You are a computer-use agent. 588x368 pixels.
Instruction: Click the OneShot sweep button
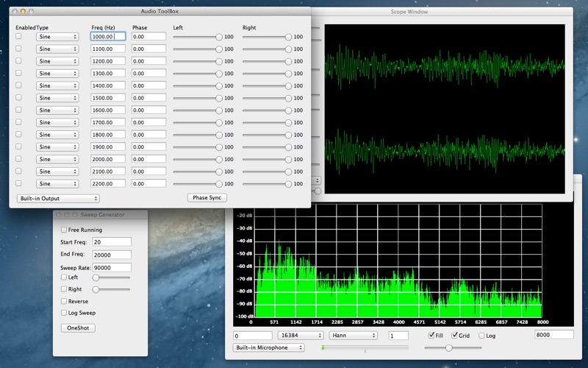coord(77,328)
